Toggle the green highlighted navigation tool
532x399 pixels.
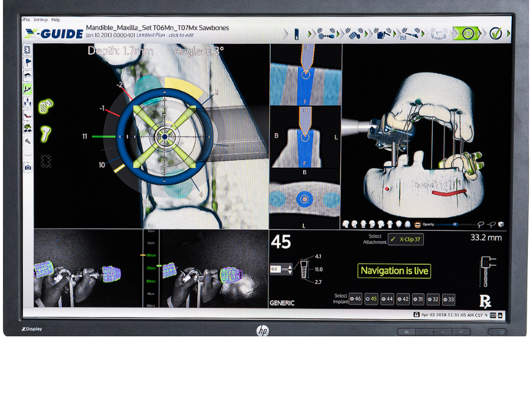(27, 89)
